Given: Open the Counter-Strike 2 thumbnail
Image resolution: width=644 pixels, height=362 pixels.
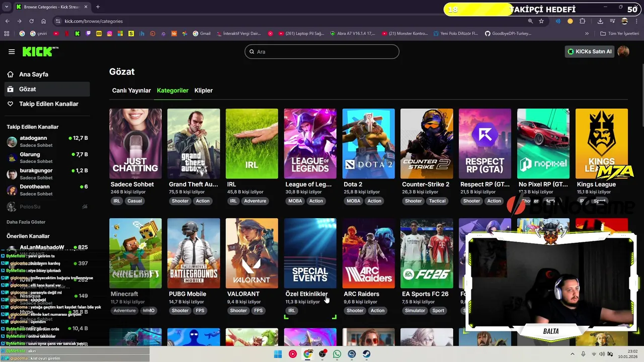Looking at the screenshot, I should [427, 143].
